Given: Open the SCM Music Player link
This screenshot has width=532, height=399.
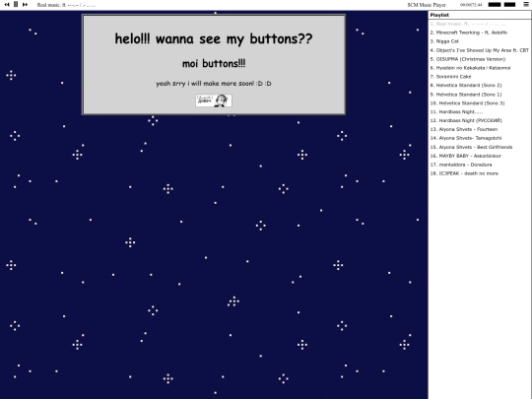Looking at the screenshot, I should click(427, 5).
